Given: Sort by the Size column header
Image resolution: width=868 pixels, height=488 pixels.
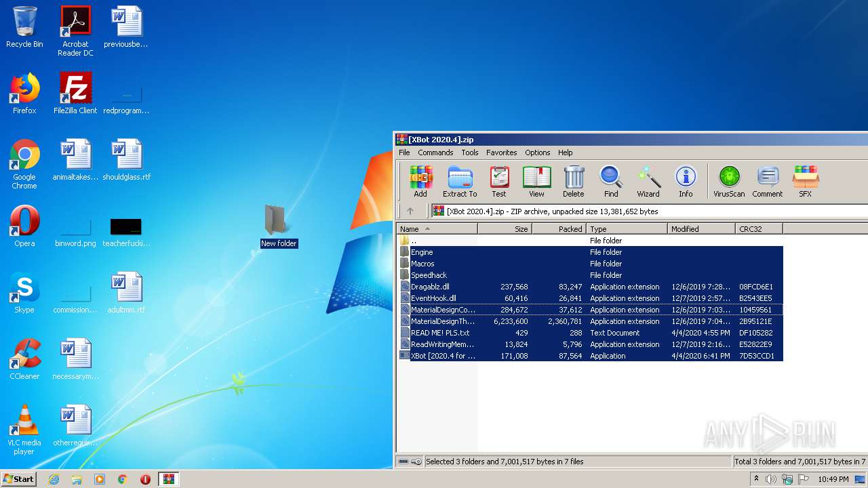Looking at the screenshot, I should 505,229.
